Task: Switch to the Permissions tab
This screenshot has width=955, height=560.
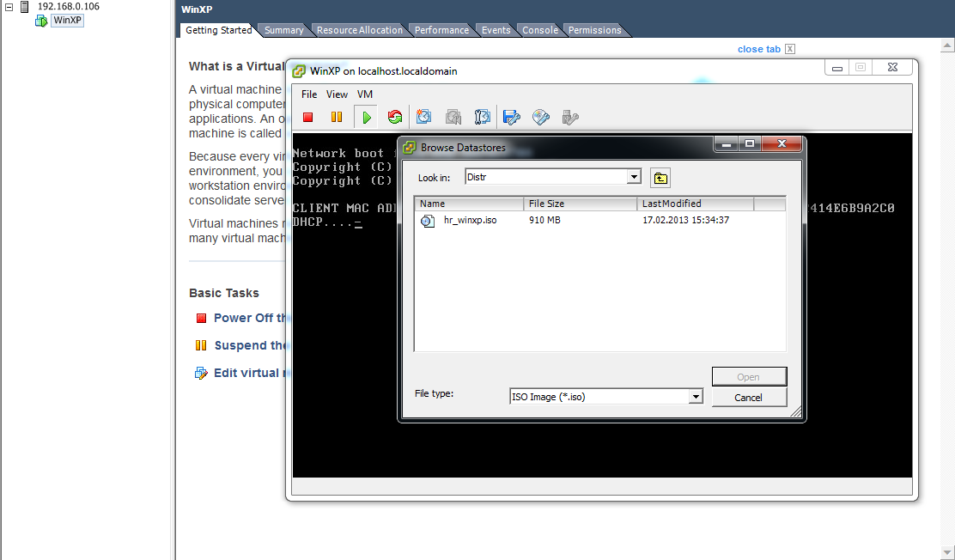Action: (594, 30)
